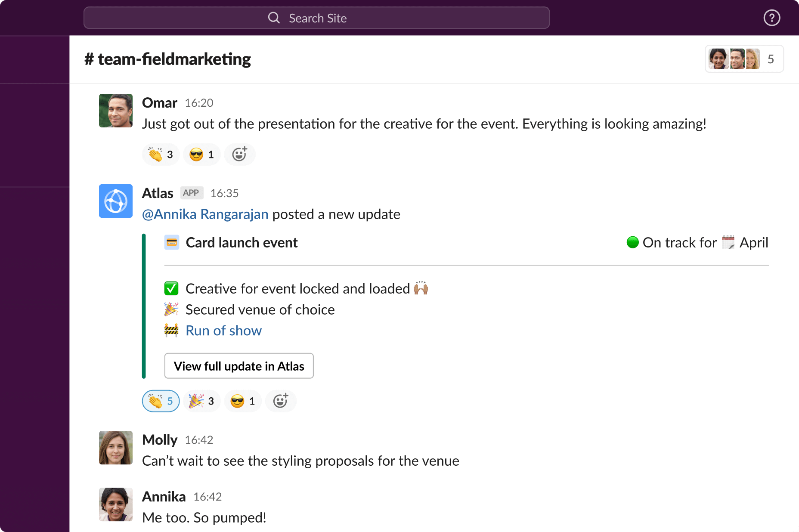This screenshot has height=532, width=799.
Task: Click the search magnifying glass icon
Action: 274,18
